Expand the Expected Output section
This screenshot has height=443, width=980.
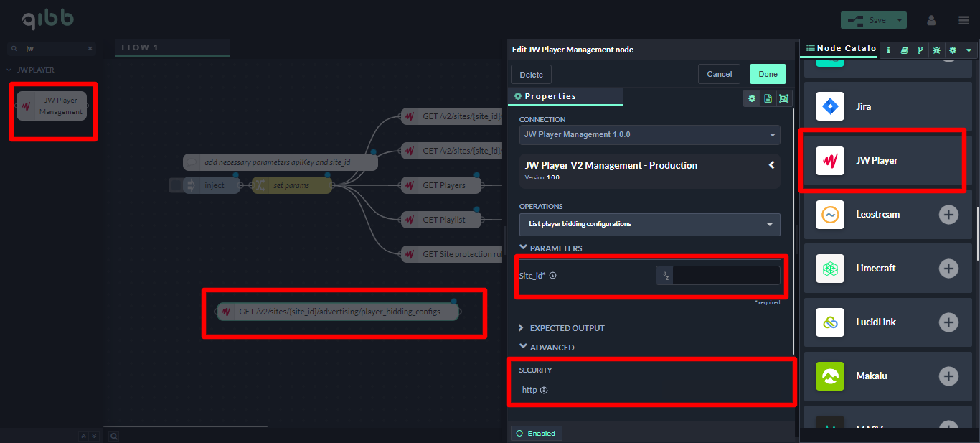click(562, 328)
